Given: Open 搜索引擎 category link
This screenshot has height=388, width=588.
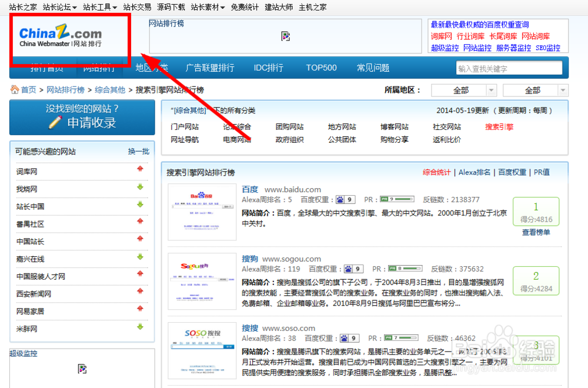Looking at the screenshot, I should pos(499,127).
